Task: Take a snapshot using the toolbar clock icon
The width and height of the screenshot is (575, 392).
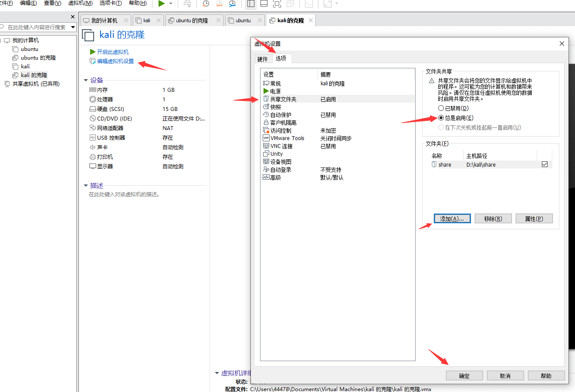Action: [x=206, y=3]
